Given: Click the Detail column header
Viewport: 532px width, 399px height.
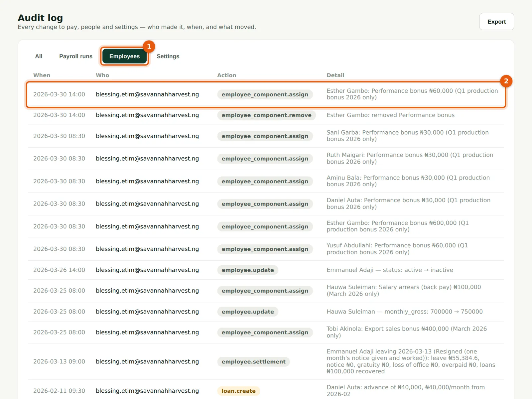Looking at the screenshot, I should pyautogui.click(x=335, y=75).
